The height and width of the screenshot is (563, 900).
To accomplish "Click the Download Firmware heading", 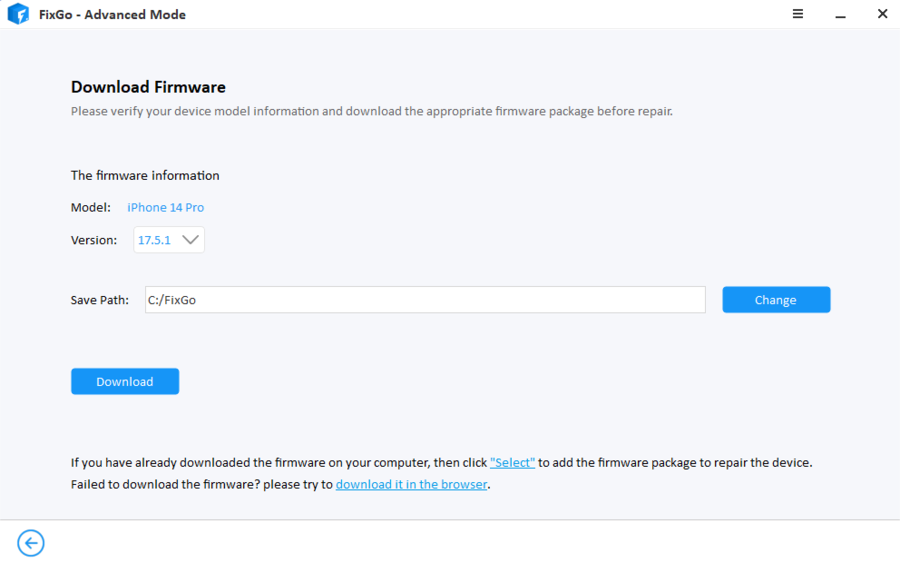I will [x=148, y=87].
